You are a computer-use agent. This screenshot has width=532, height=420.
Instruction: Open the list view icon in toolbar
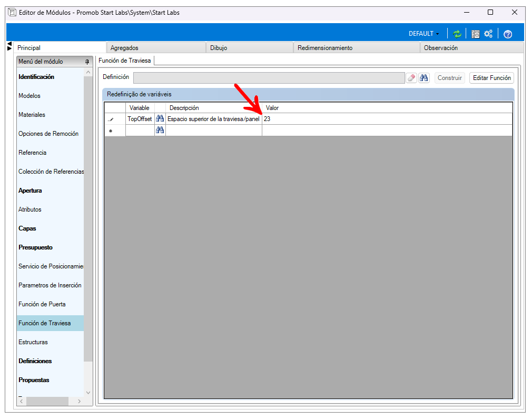475,34
